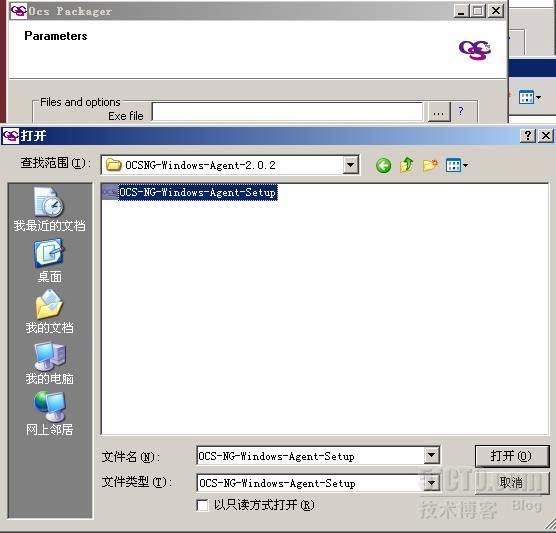This screenshot has height=533, width=556.
Task: Go back using the green arrow icon
Action: 383,166
